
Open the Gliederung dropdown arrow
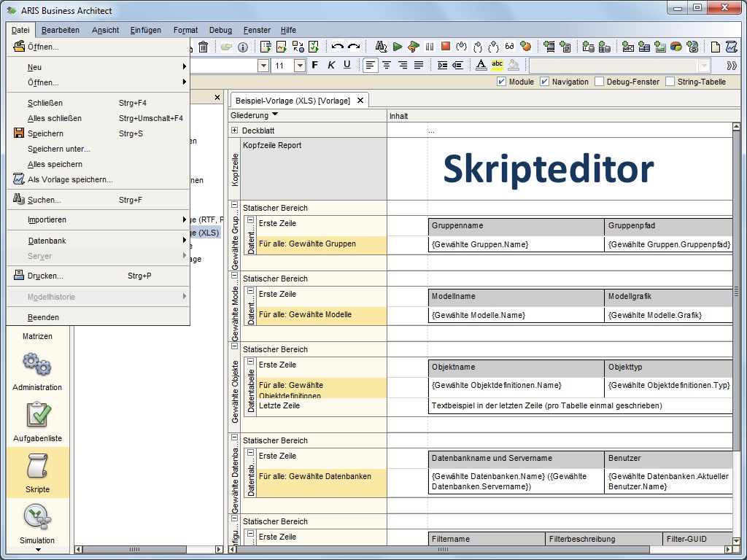coord(275,114)
